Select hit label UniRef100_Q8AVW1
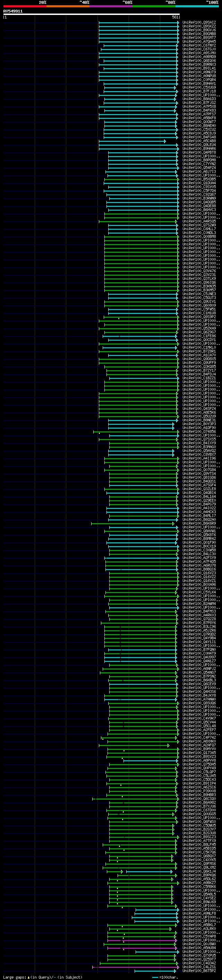Screen dimensions: 222x980 pyautogui.click(x=199, y=531)
